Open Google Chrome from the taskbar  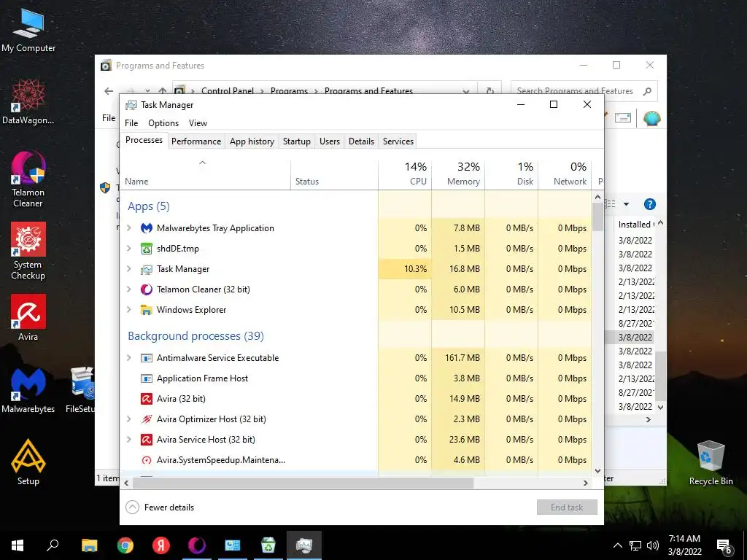(x=125, y=545)
